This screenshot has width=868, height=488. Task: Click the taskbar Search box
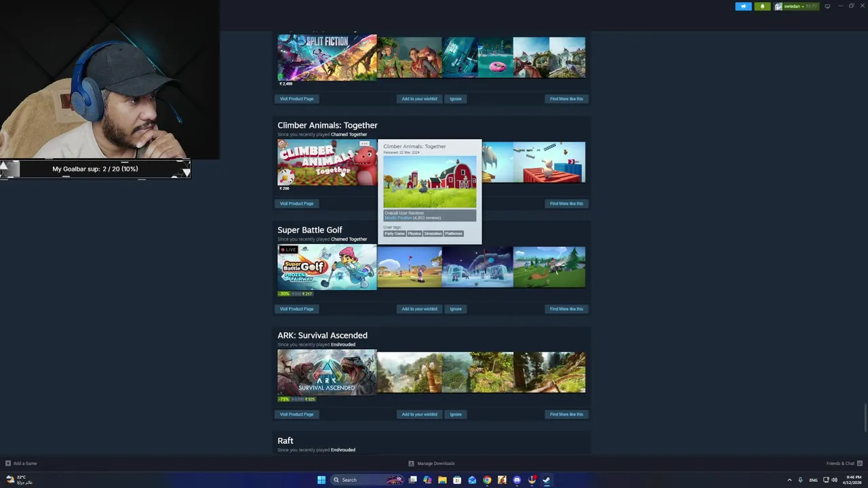pos(367,480)
